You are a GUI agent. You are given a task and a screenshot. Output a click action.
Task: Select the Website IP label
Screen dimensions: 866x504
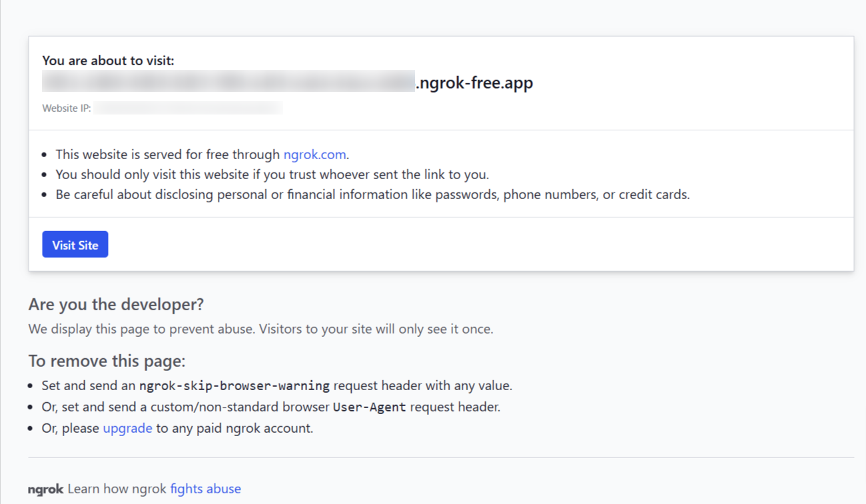click(67, 108)
